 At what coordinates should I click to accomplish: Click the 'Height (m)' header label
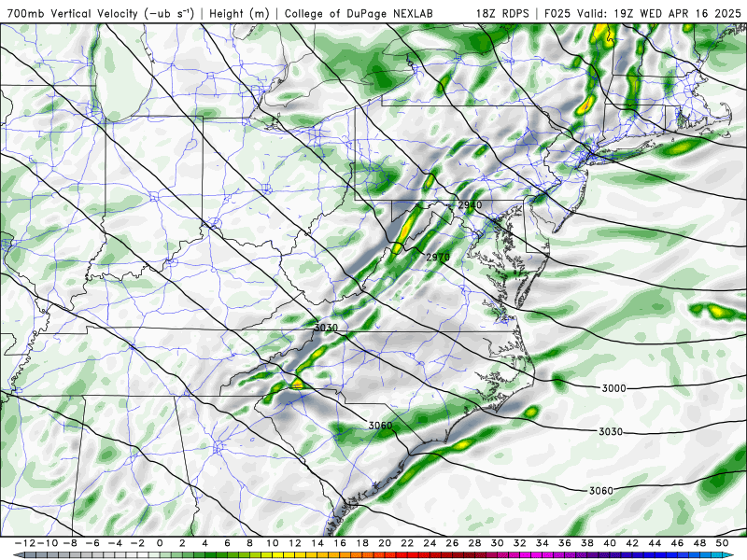tap(239, 13)
